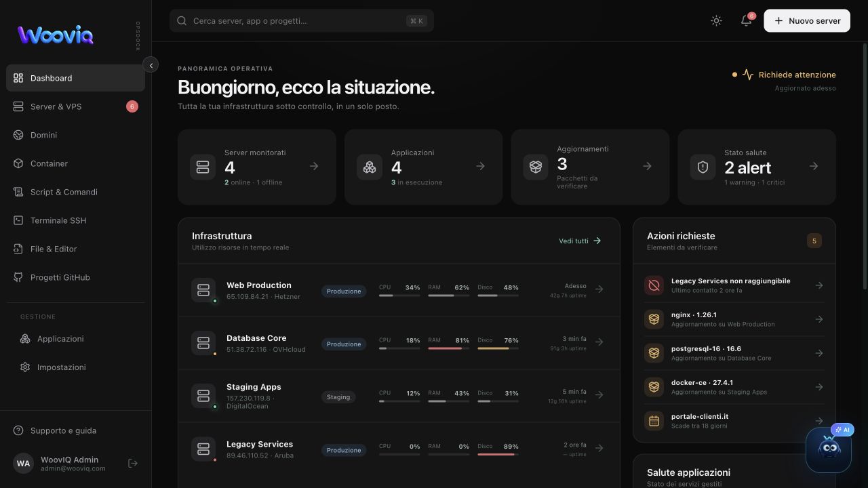This screenshot has width=868, height=488.
Task: Click the WoovIQ logo
Action: [x=56, y=35]
